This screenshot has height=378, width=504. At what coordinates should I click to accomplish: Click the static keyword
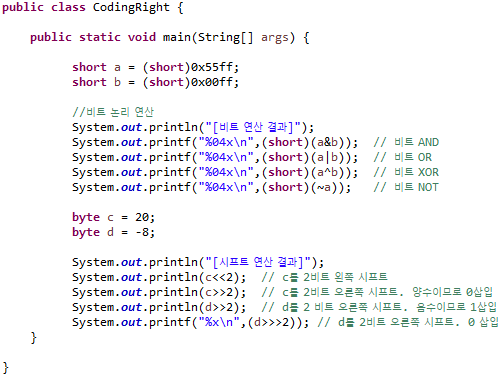(x=100, y=37)
